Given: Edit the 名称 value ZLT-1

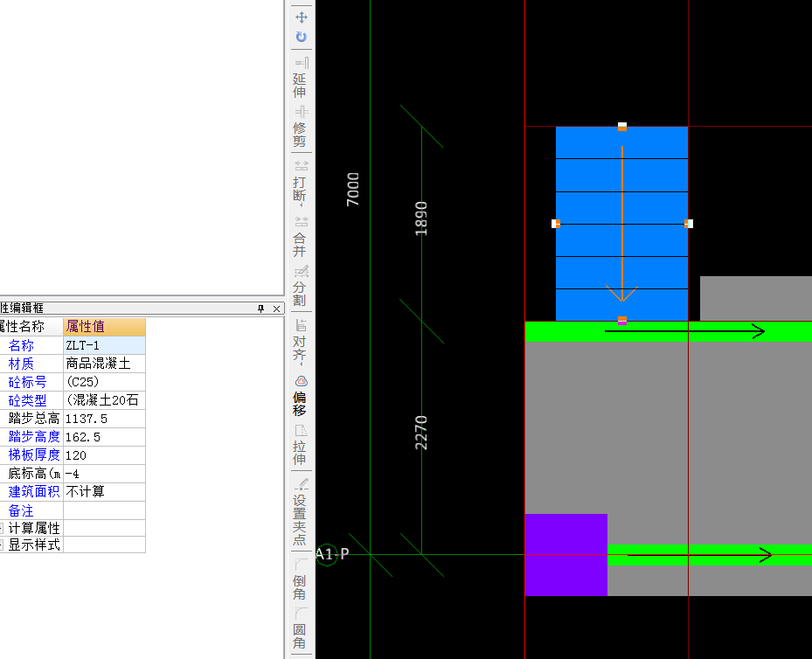Looking at the screenshot, I should point(104,345).
